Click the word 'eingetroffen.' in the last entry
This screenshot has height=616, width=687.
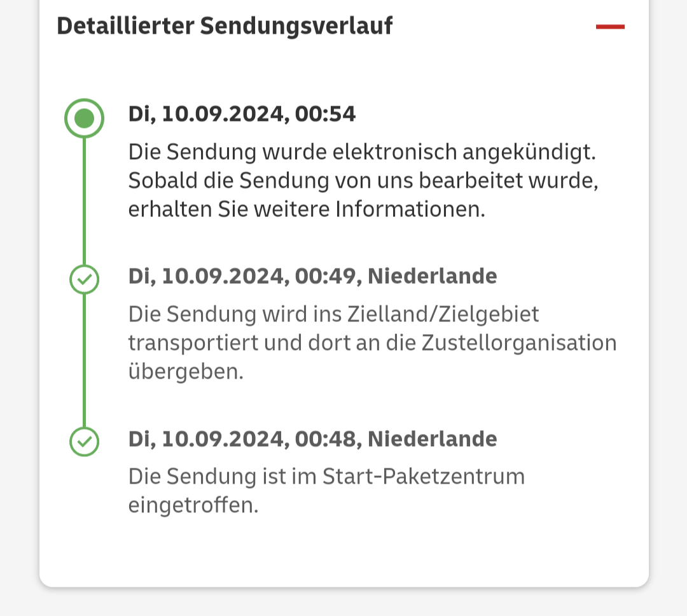[193, 505]
